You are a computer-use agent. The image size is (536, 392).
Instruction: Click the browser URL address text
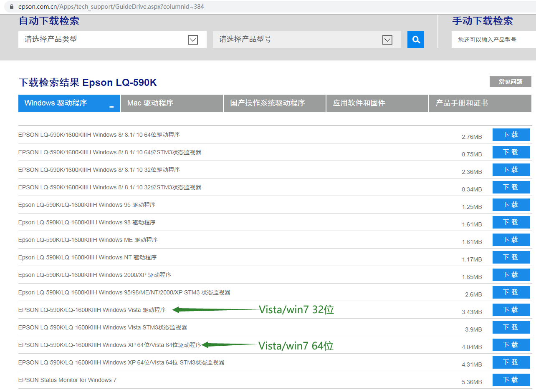(x=111, y=7)
